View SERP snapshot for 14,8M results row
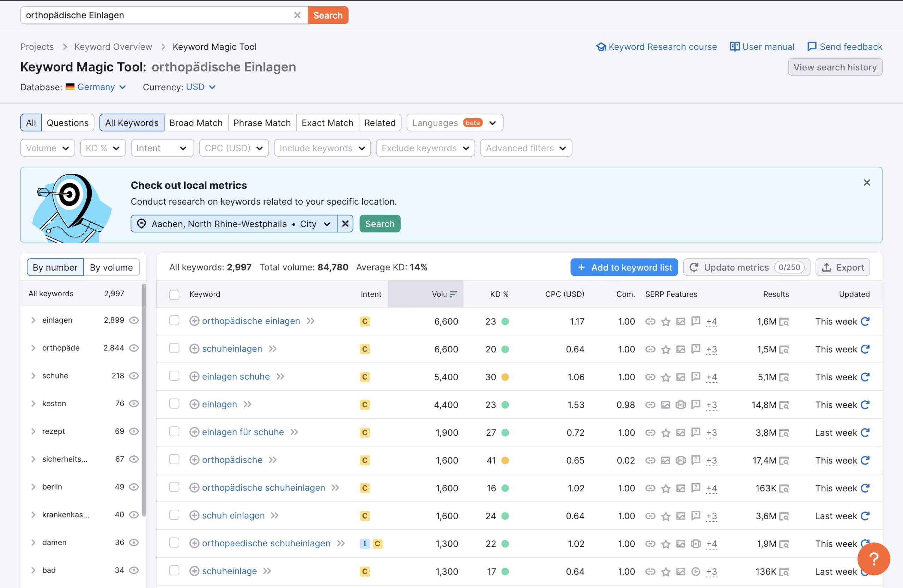This screenshot has height=588, width=903. pyautogui.click(x=784, y=405)
